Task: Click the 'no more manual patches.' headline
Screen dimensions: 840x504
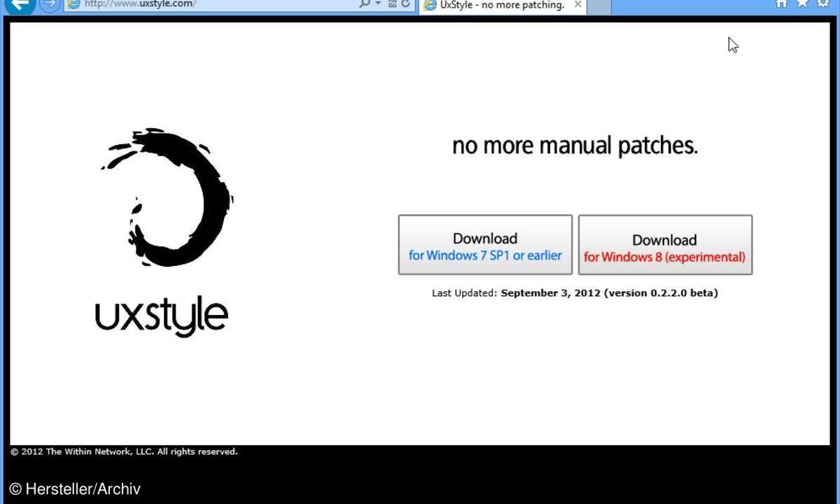Action: 575,146
